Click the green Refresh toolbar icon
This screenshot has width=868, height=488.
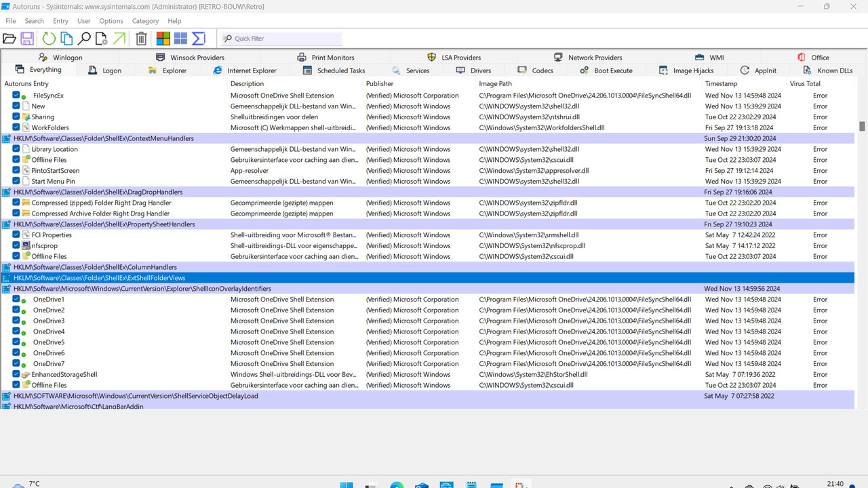pos(49,39)
